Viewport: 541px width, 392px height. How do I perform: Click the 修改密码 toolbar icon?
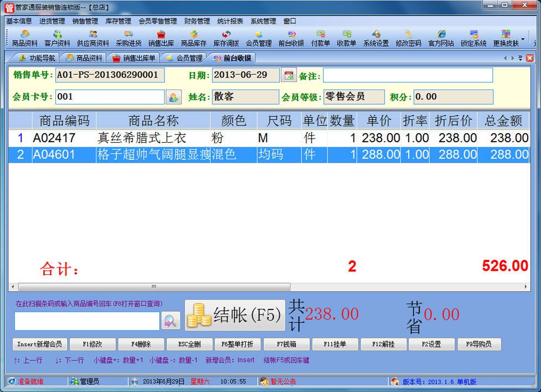pyautogui.click(x=408, y=38)
